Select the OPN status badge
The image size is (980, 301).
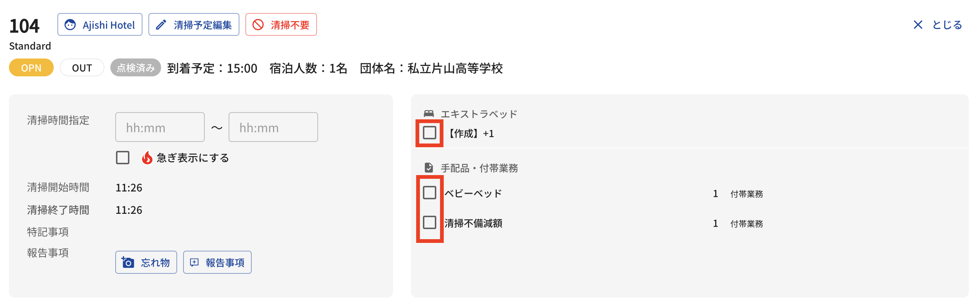point(31,68)
